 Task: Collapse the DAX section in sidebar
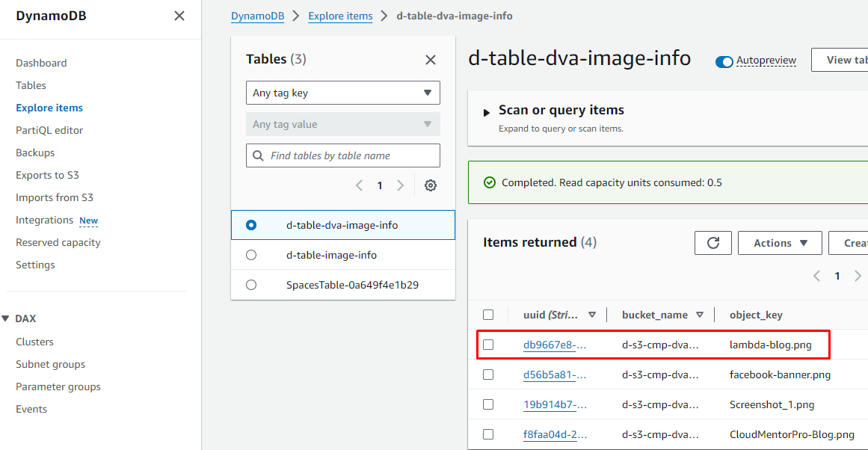(x=6, y=318)
